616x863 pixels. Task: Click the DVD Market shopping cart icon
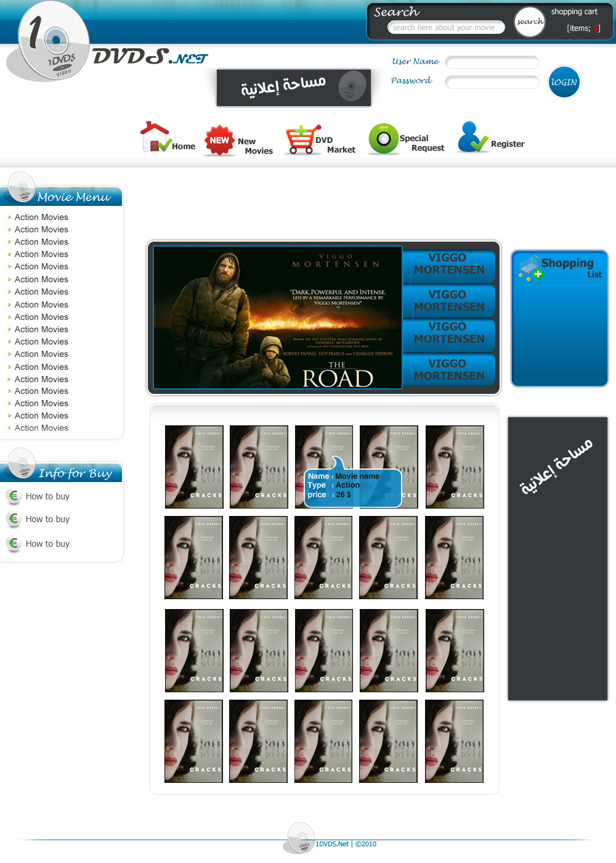coord(300,140)
